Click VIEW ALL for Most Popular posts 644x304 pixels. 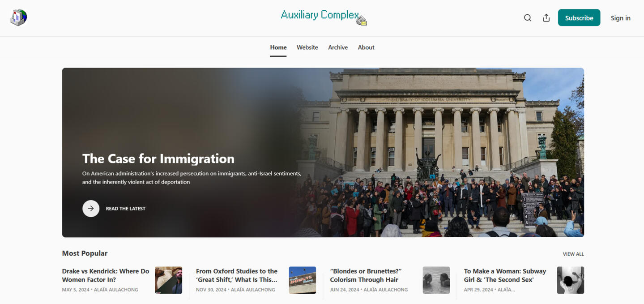coord(573,254)
